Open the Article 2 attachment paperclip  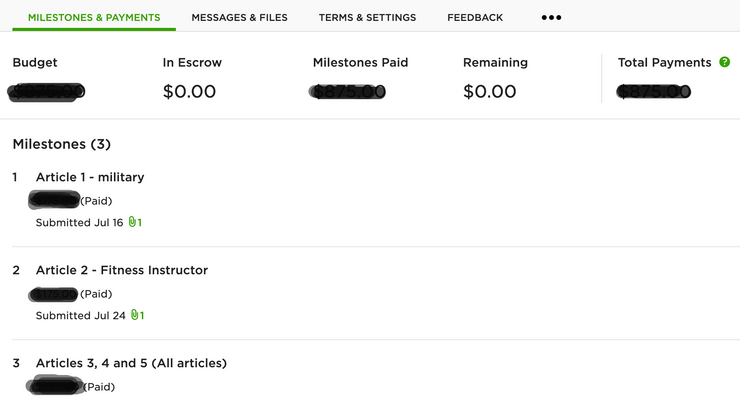tap(137, 315)
